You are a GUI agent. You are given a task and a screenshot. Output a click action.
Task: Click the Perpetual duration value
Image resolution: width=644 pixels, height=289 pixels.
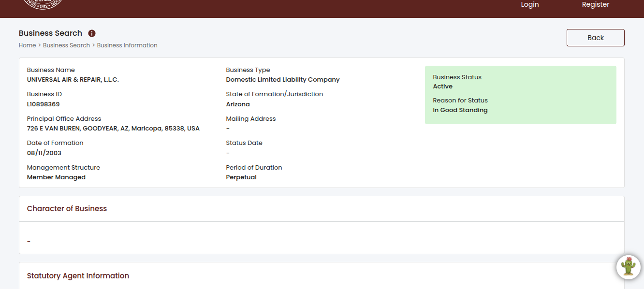coord(241,177)
